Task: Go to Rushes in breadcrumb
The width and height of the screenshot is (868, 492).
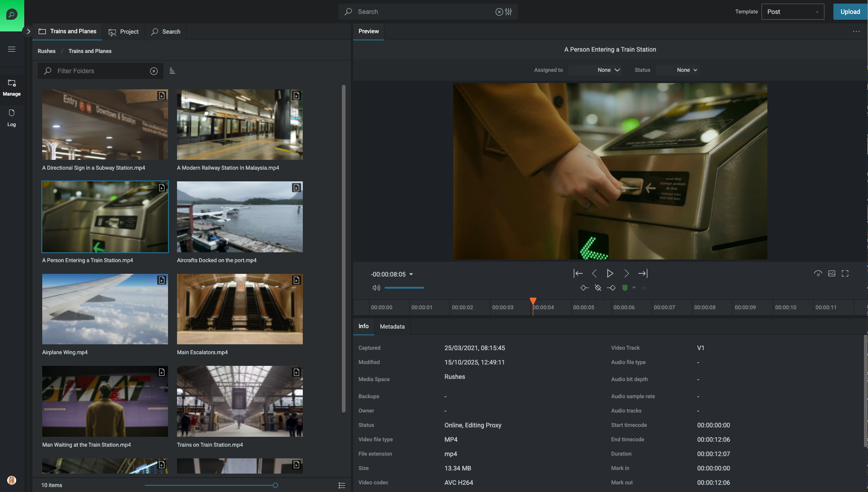Action: click(46, 51)
